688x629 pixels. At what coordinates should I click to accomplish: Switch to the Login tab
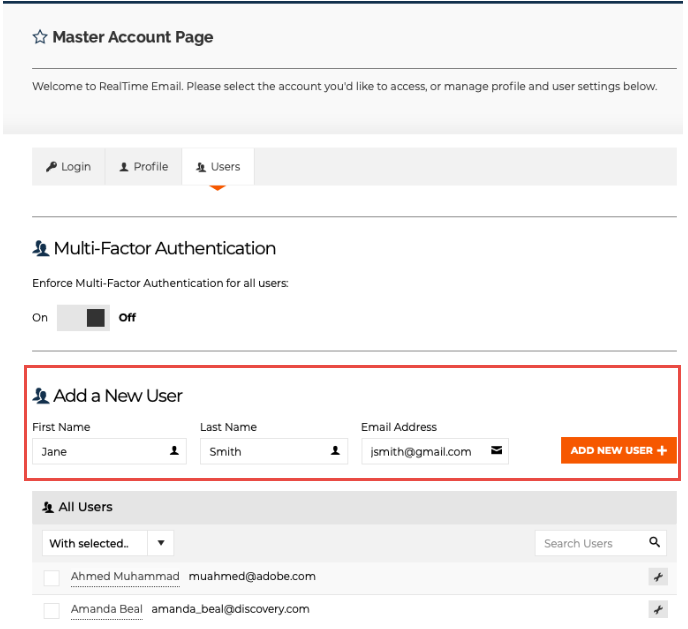[68, 167]
